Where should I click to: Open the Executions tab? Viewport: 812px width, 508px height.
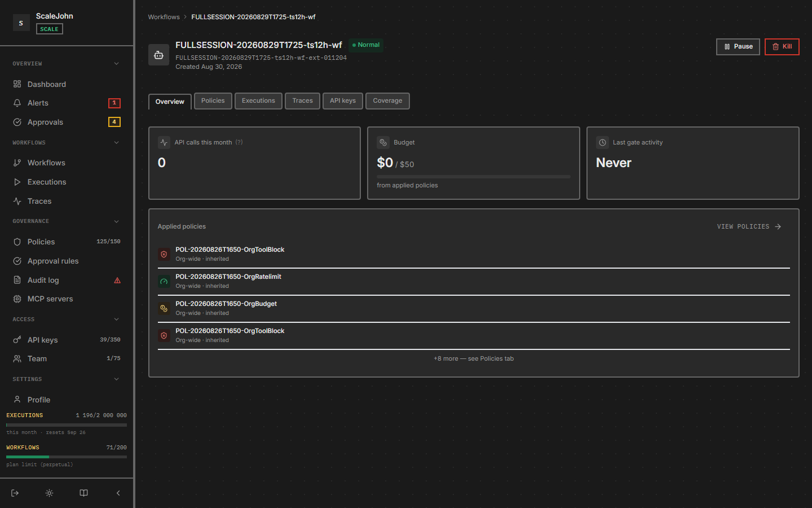tap(258, 101)
